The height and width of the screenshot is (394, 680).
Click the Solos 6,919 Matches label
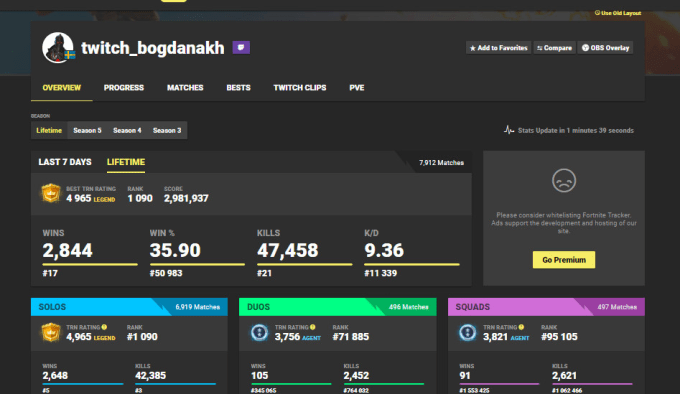pyautogui.click(x=197, y=307)
